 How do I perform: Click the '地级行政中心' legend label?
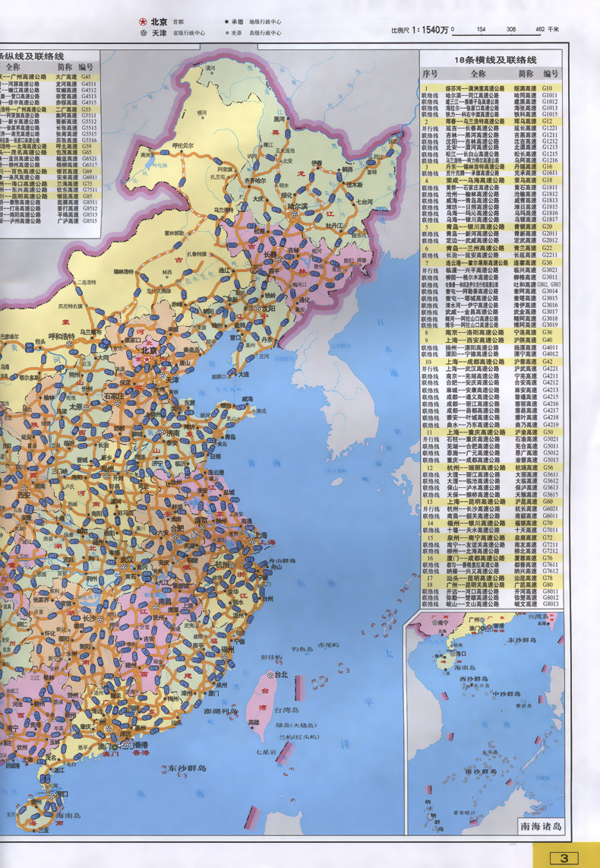pos(265,22)
